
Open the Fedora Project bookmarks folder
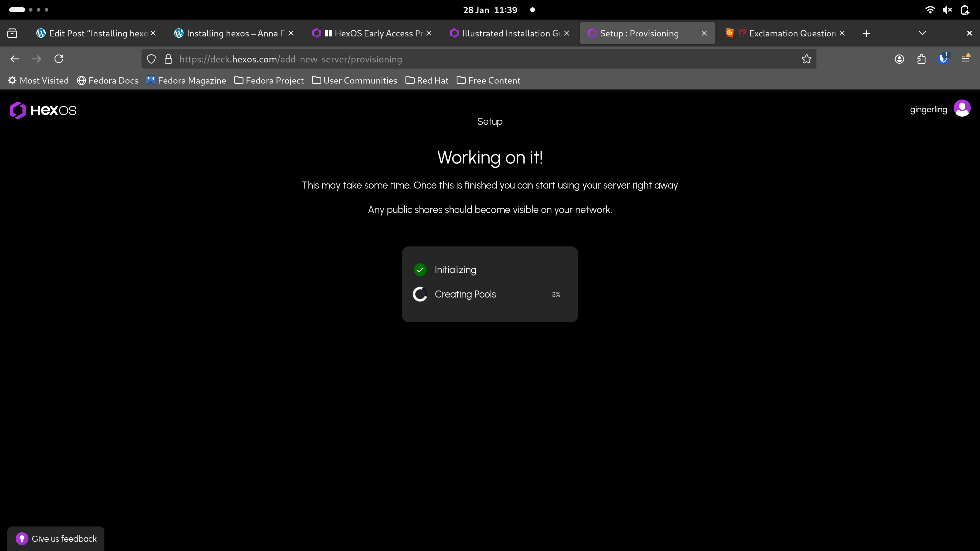(x=269, y=81)
